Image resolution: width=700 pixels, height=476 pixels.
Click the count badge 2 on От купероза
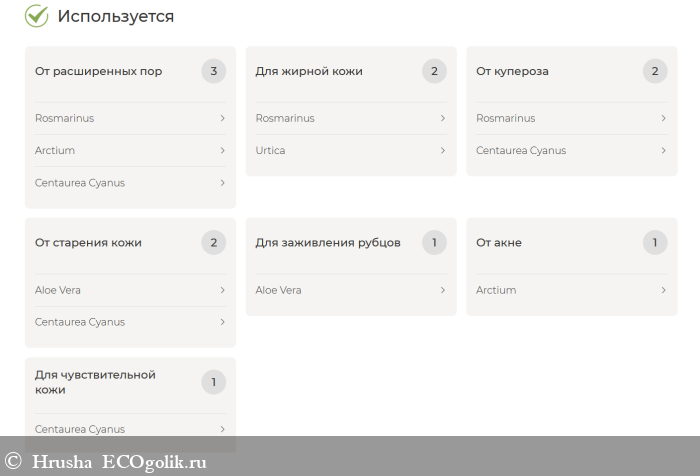pos(654,71)
